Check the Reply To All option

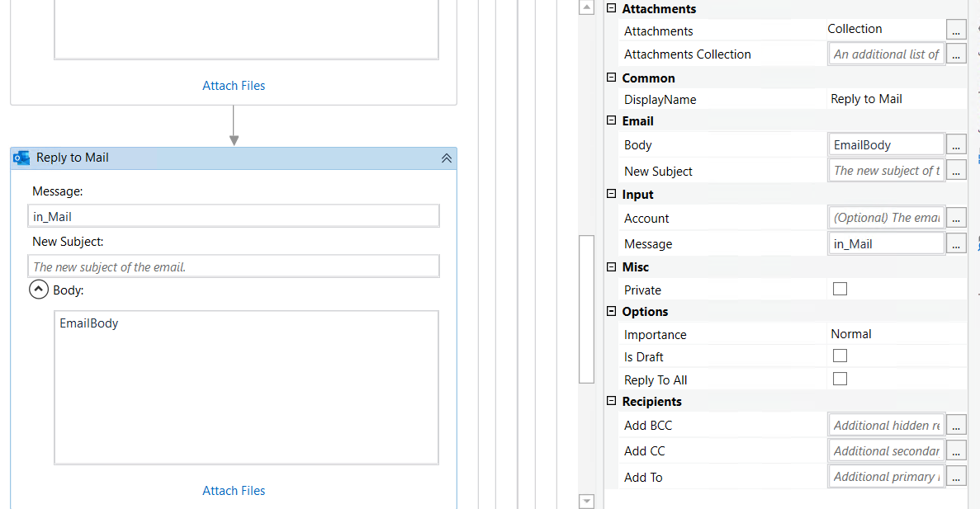tap(840, 379)
